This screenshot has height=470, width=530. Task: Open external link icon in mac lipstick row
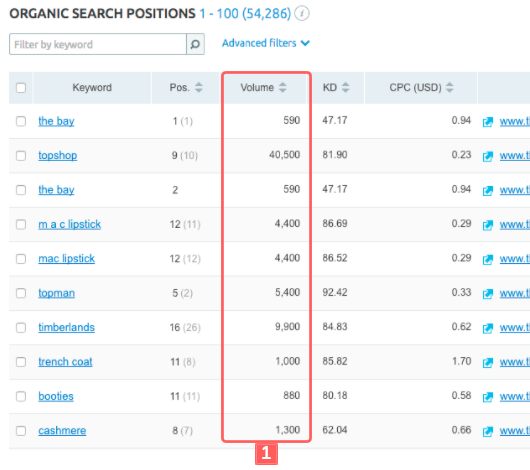tap(487, 259)
